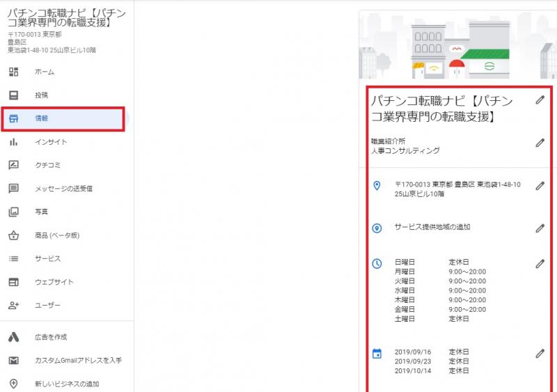Screen dimensions: 557x392
Task: Edit the business category 職業紹介所
Action: 540,143
